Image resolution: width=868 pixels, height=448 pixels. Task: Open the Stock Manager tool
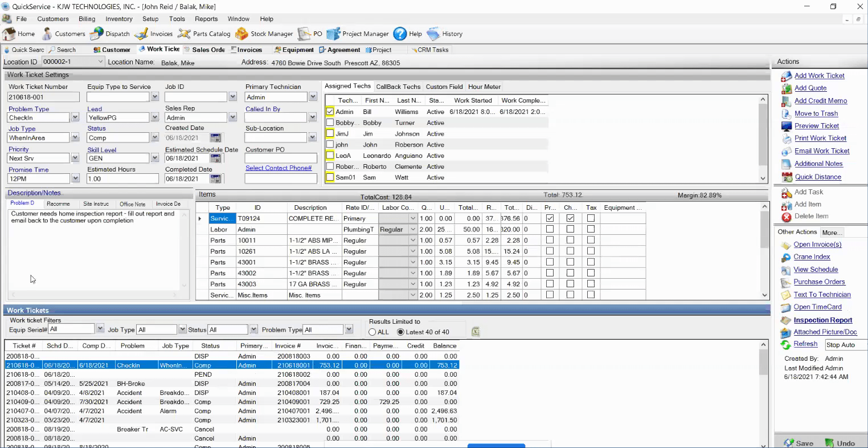264,34
